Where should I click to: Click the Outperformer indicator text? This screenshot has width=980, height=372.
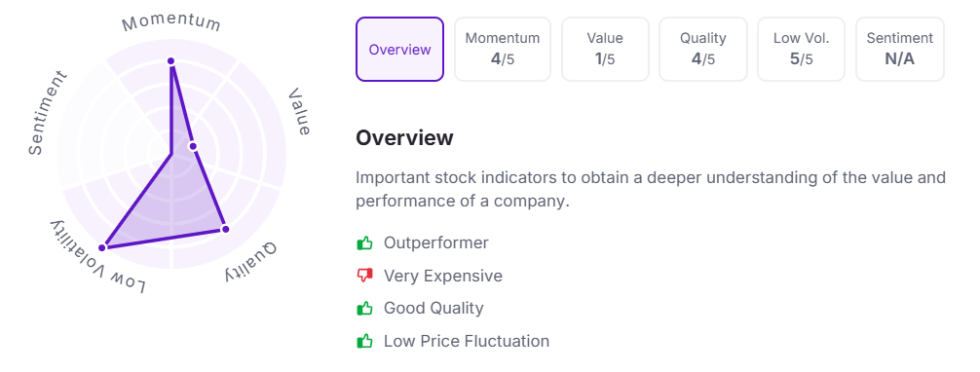(x=436, y=242)
